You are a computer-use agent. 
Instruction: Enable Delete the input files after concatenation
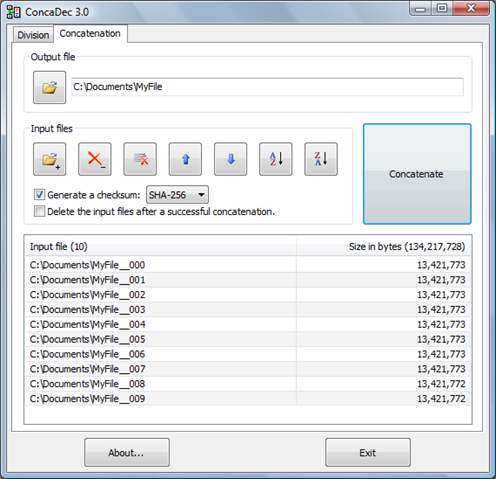coord(39,211)
